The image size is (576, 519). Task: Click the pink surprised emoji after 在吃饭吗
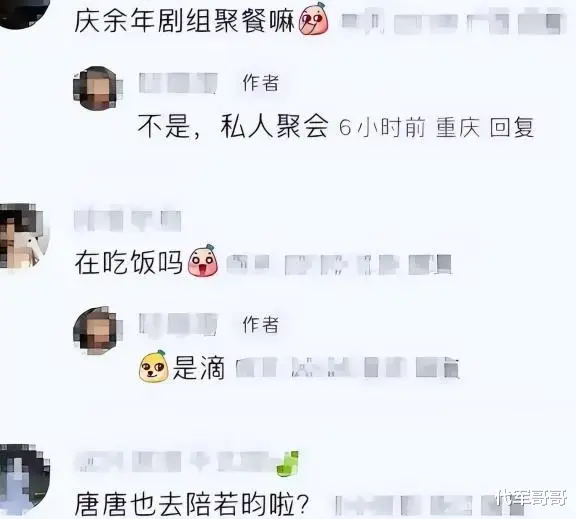tap(203, 260)
